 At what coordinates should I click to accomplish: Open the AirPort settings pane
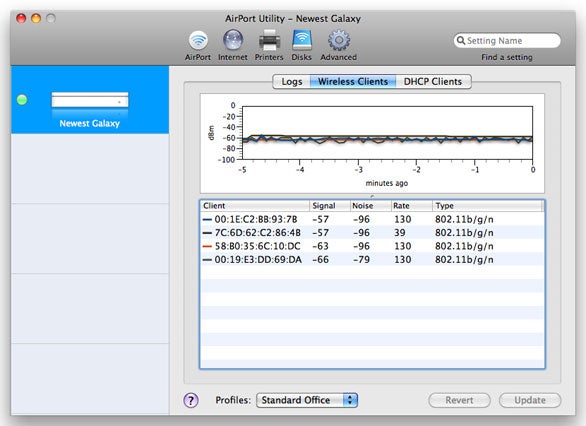click(198, 46)
